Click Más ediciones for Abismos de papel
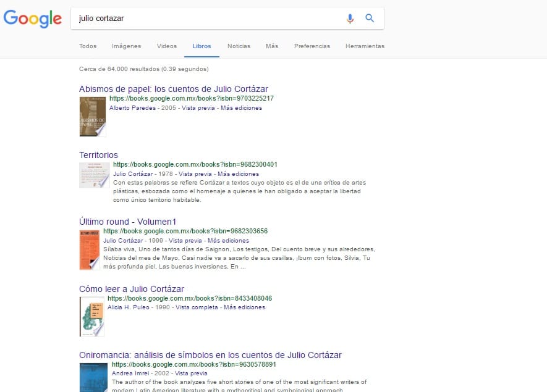The height and width of the screenshot is (392, 547). [x=241, y=108]
